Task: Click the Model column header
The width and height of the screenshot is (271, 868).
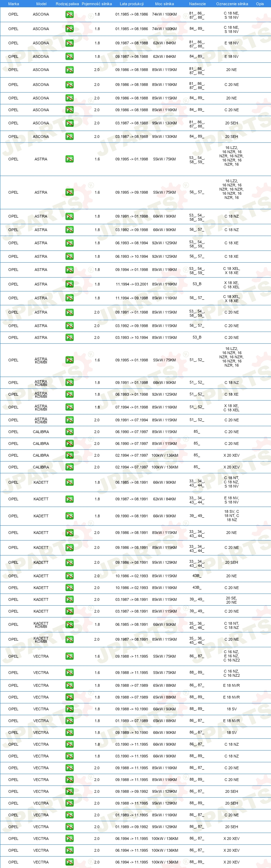Action: tap(41, 4)
